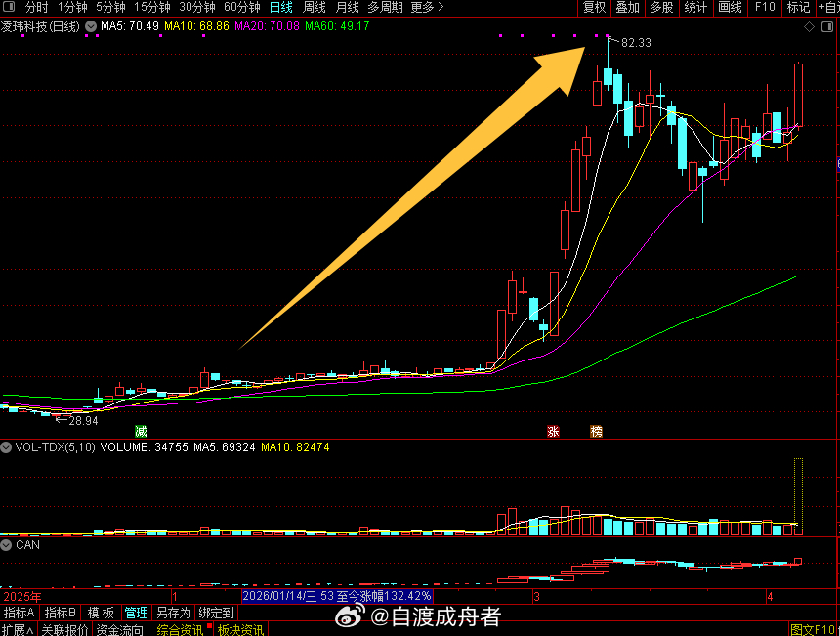Click the red 涨 event marker
840x636 pixels.
coord(553,431)
